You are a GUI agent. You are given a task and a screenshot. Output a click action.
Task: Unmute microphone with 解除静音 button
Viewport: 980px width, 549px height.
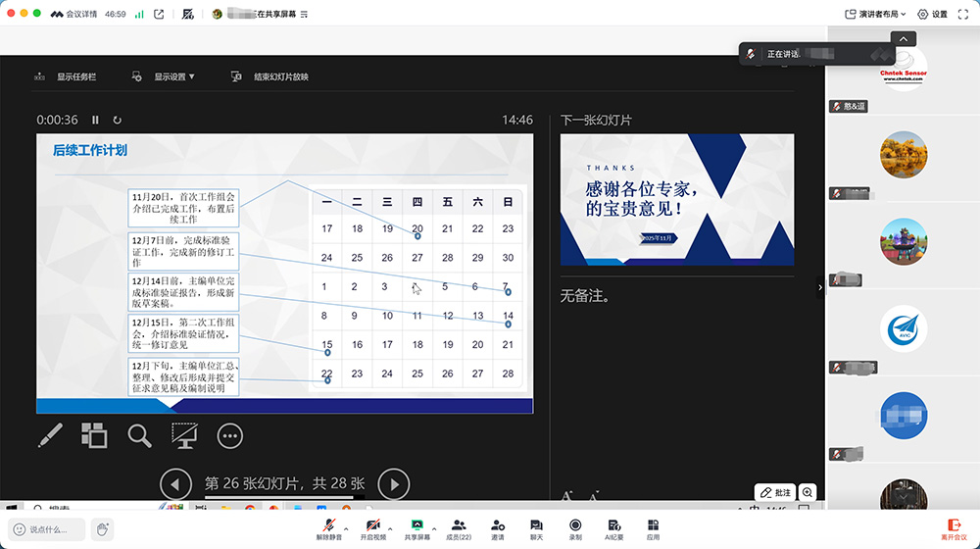(327, 527)
